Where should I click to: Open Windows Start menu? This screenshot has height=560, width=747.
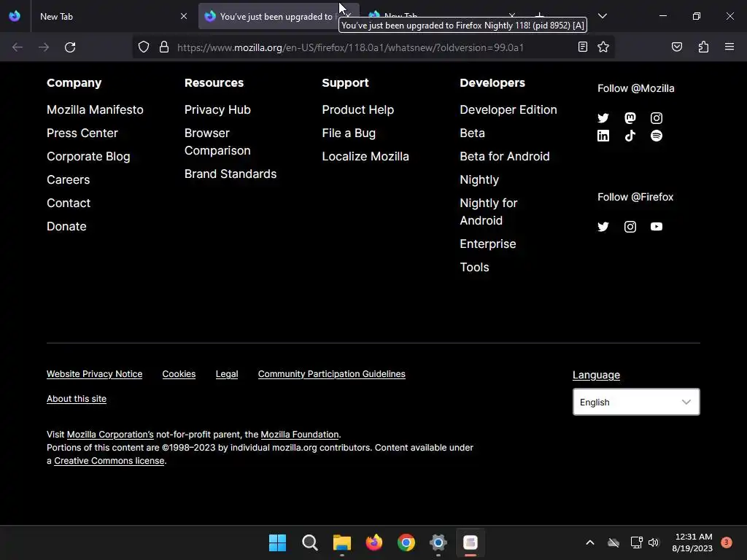[277, 542]
